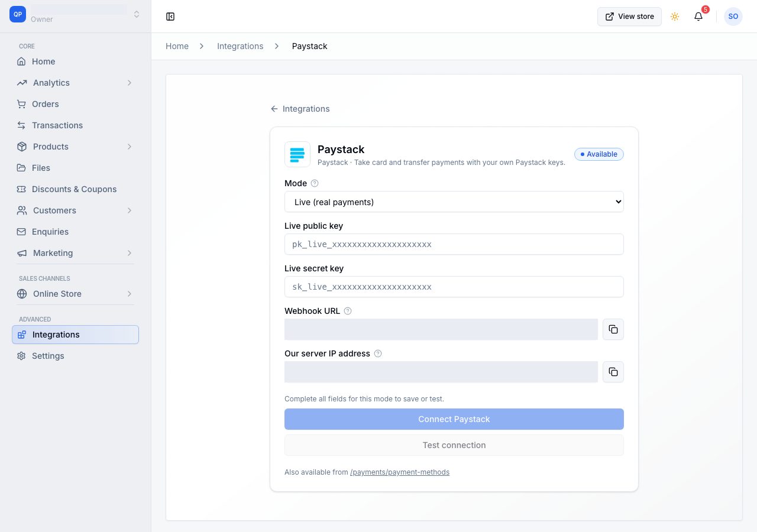Open Settings in the sidebar
757x532 pixels.
(x=75, y=356)
